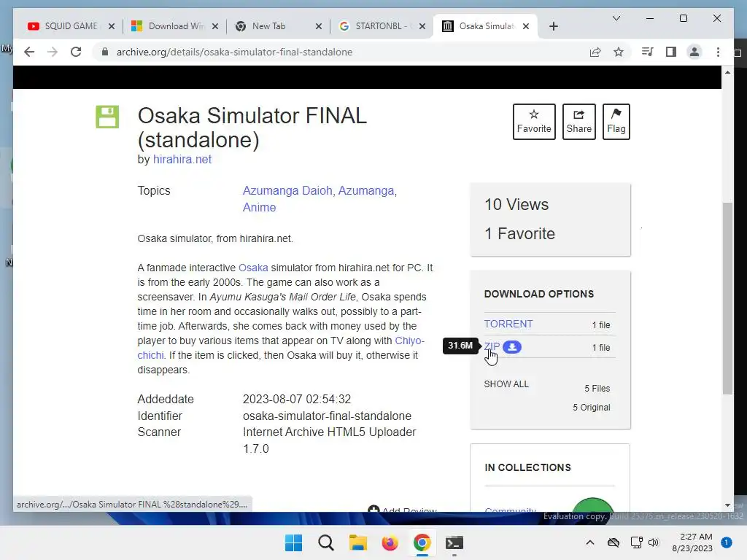
Task: Open taskbar Search
Action: point(326,542)
